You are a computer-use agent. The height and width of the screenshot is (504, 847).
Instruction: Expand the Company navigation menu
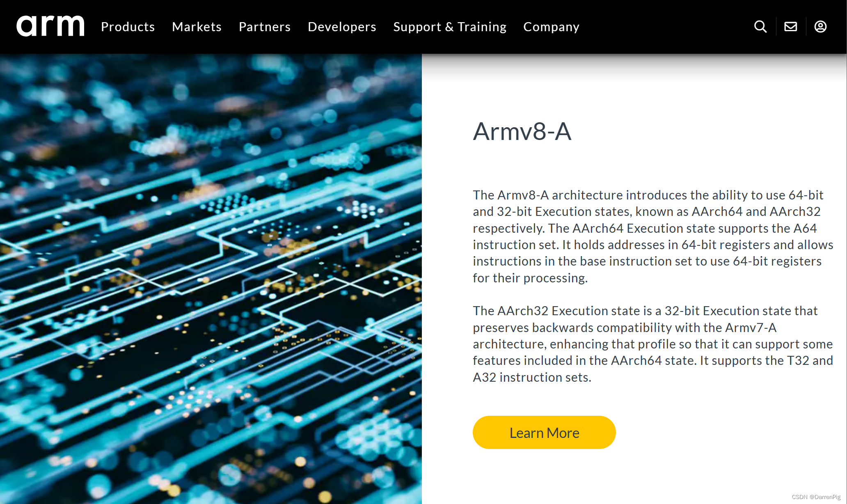tap(551, 26)
